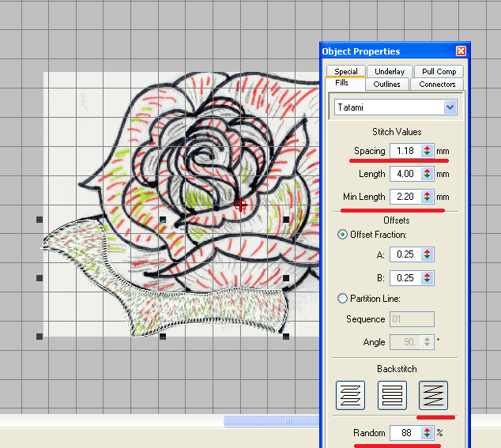
Task: Click inside the Spacing input field
Action: tap(404, 151)
